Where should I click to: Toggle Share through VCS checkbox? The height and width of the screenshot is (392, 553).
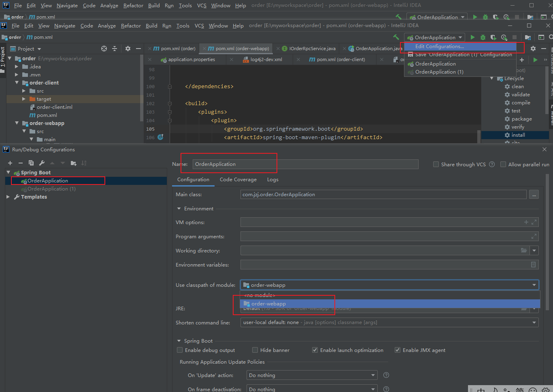point(436,164)
